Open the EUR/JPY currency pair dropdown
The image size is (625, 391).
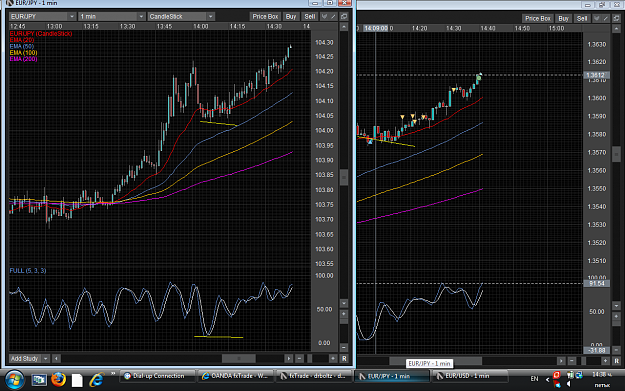[x=42, y=16]
